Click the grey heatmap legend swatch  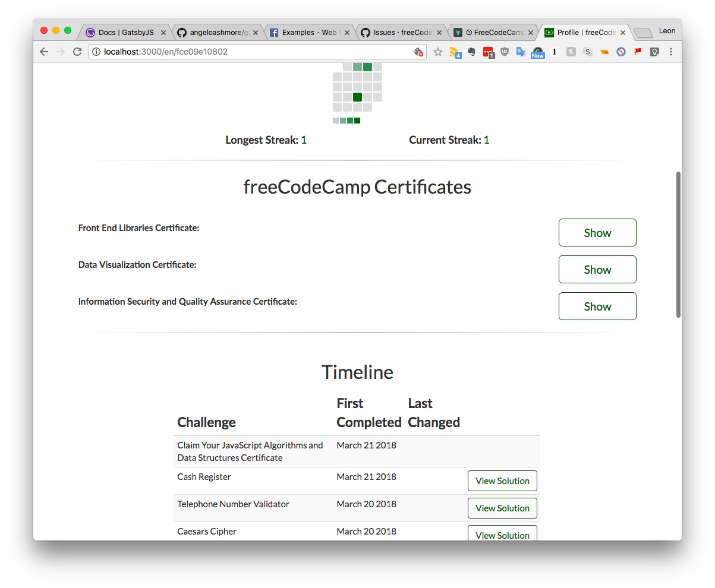pyautogui.click(x=336, y=121)
